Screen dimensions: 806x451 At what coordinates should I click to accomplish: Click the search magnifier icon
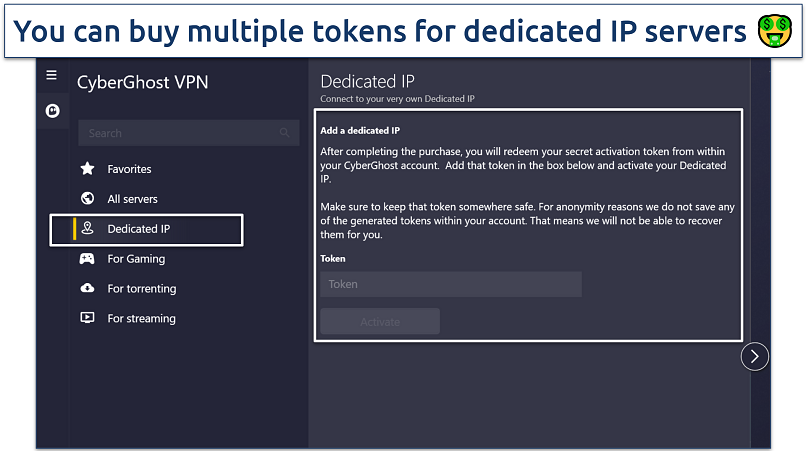[285, 133]
